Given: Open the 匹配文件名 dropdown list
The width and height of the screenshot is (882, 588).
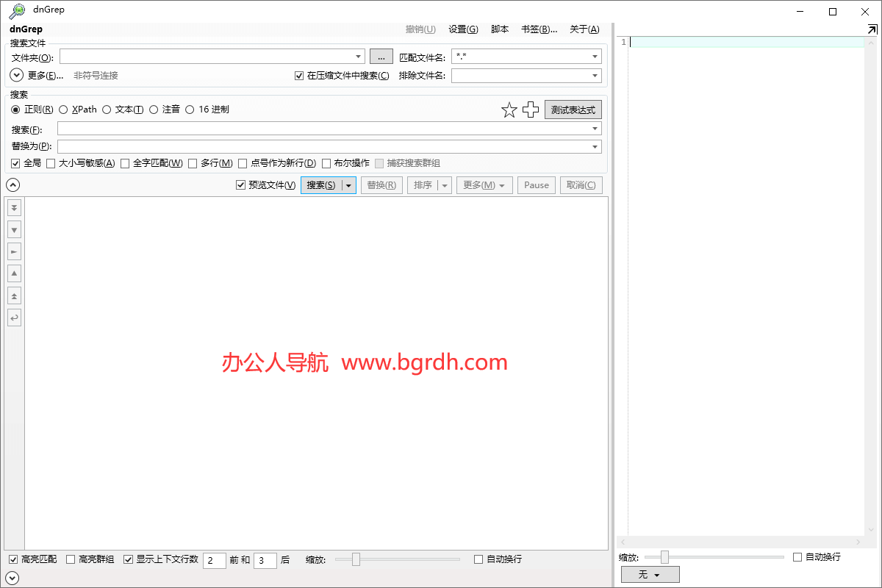Looking at the screenshot, I should point(595,57).
